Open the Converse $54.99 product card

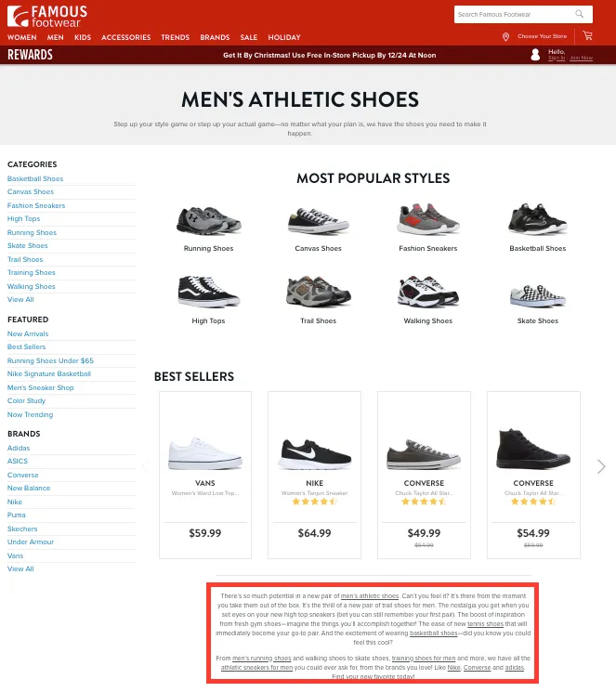[533, 475]
